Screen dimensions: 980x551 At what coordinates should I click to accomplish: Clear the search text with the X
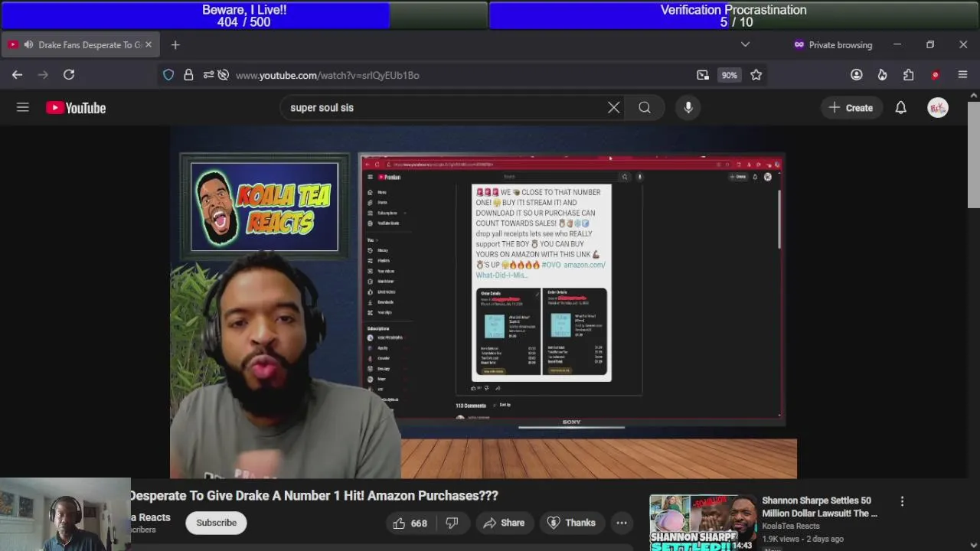614,108
